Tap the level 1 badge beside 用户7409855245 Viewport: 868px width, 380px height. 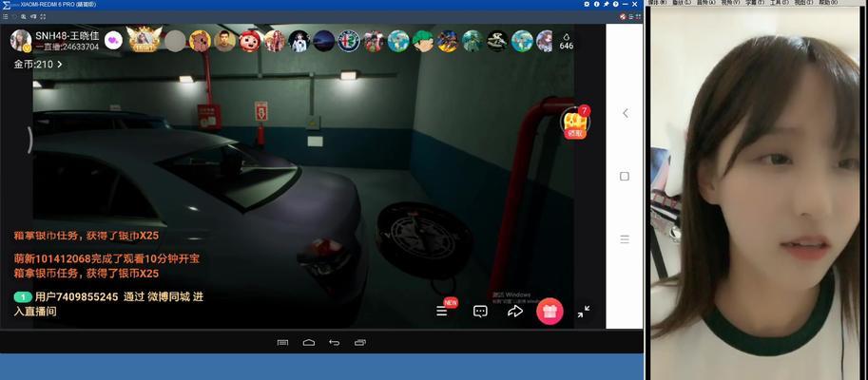[23, 297]
